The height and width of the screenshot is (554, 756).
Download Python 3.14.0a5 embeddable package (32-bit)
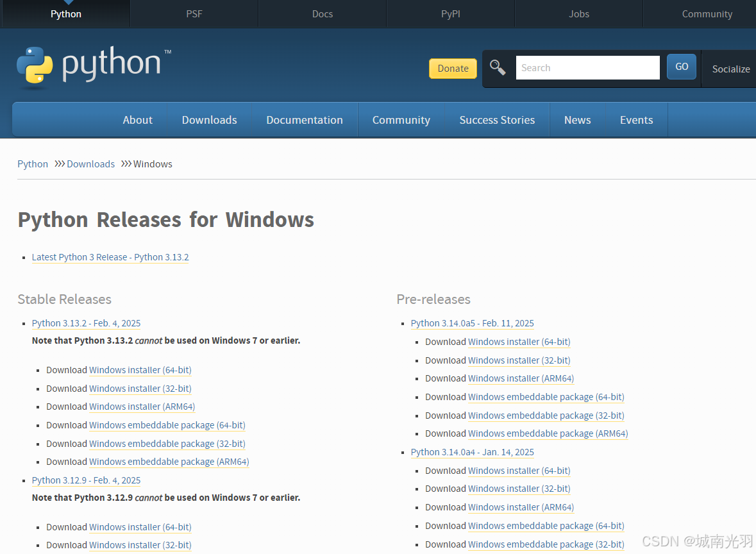(546, 415)
